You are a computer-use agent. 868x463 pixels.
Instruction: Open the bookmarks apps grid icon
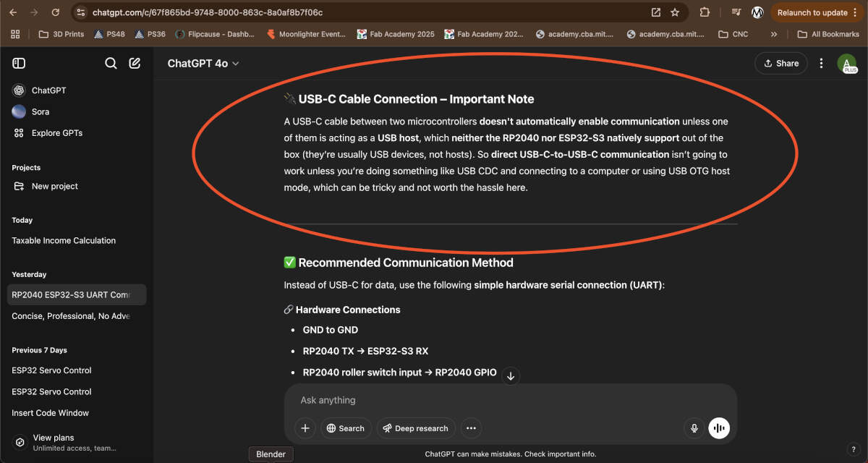(x=15, y=34)
